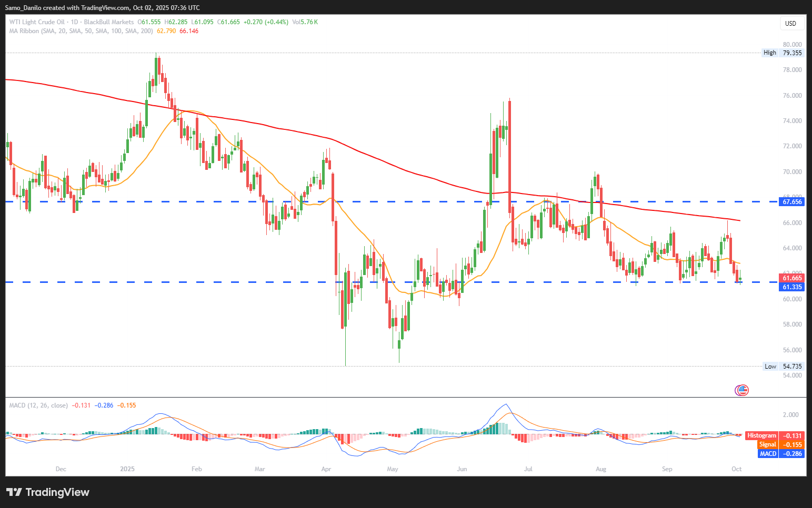Screen dimensions: 812x508
Task: Click the red 61.665 current price label
Action: point(792,278)
